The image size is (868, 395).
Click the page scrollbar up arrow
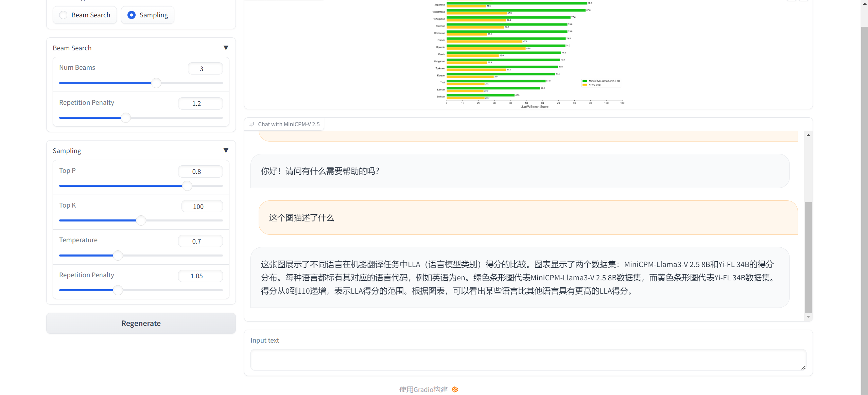tap(865, 3)
